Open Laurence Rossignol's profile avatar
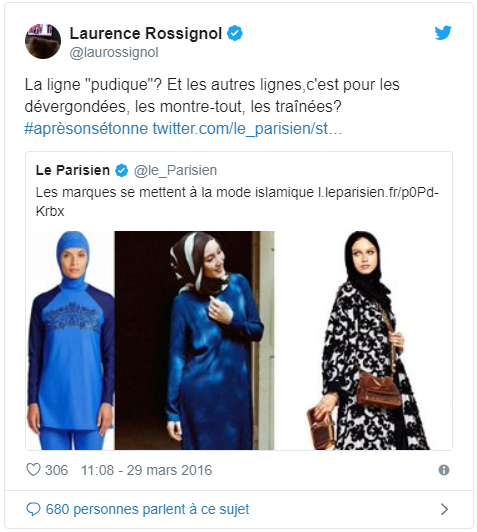 [x=43, y=41]
